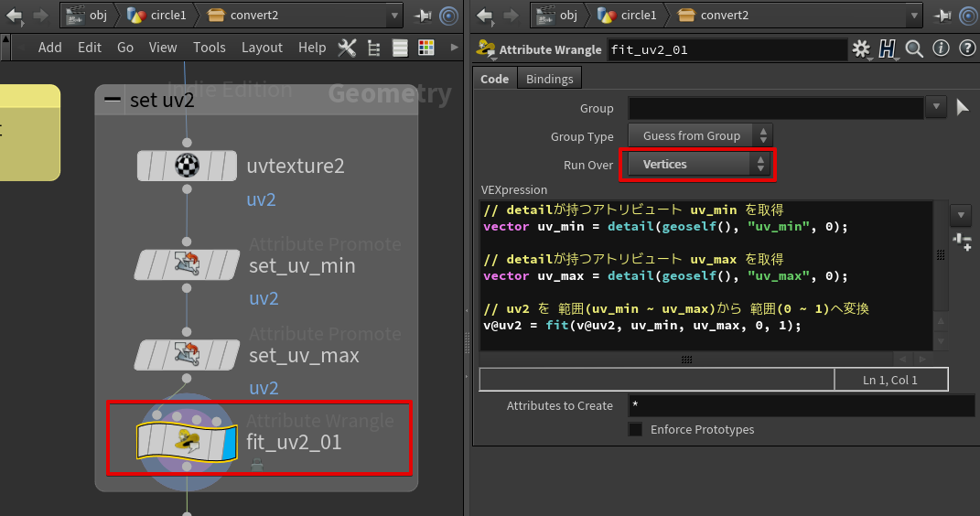The width and height of the screenshot is (980, 516).
Task: Toggle list mode icon in network toolbar
Action: point(400,48)
